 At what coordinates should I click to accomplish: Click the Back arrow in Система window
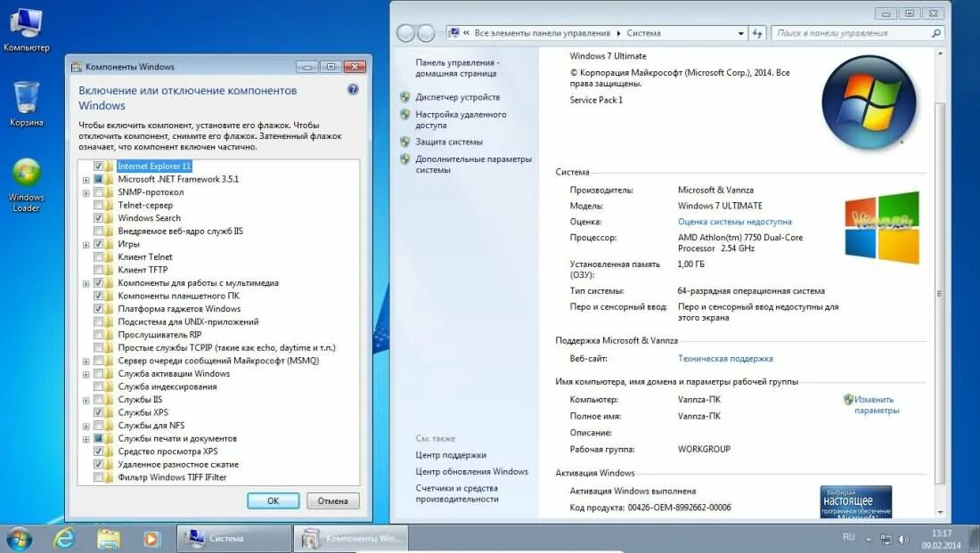405,33
